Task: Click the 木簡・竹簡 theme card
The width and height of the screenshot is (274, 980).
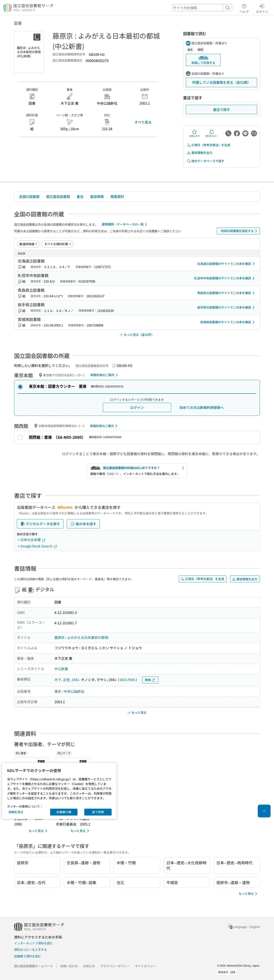Action: point(137,866)
